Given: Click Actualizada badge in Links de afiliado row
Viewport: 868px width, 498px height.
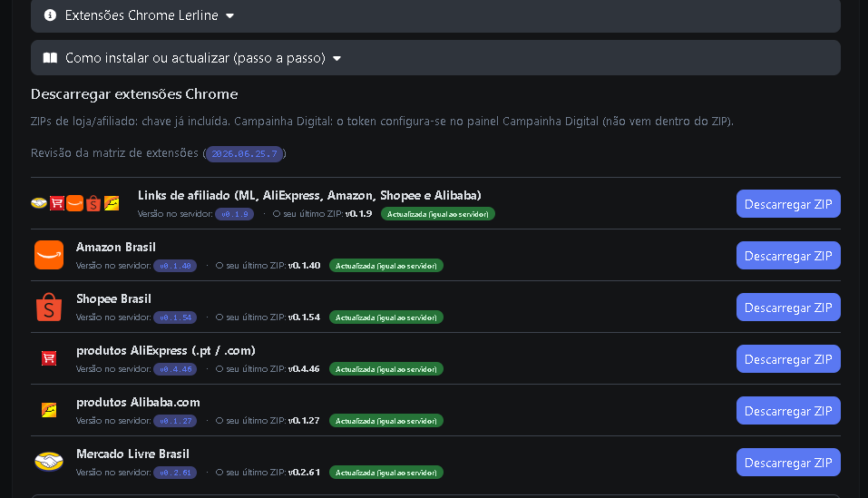Looking at the screenshot, I should click(x=438, y=214).
